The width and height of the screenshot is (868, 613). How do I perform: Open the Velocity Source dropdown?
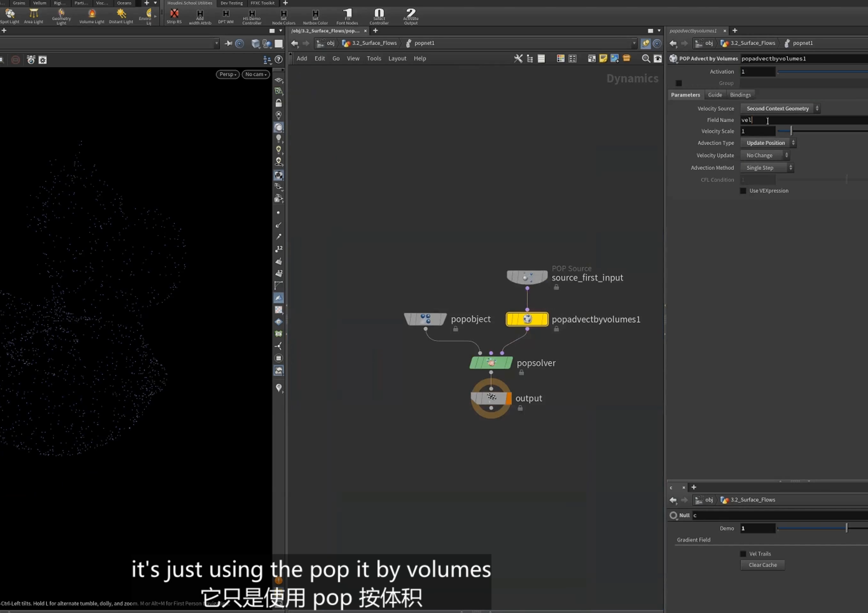(x=780, y=108)
